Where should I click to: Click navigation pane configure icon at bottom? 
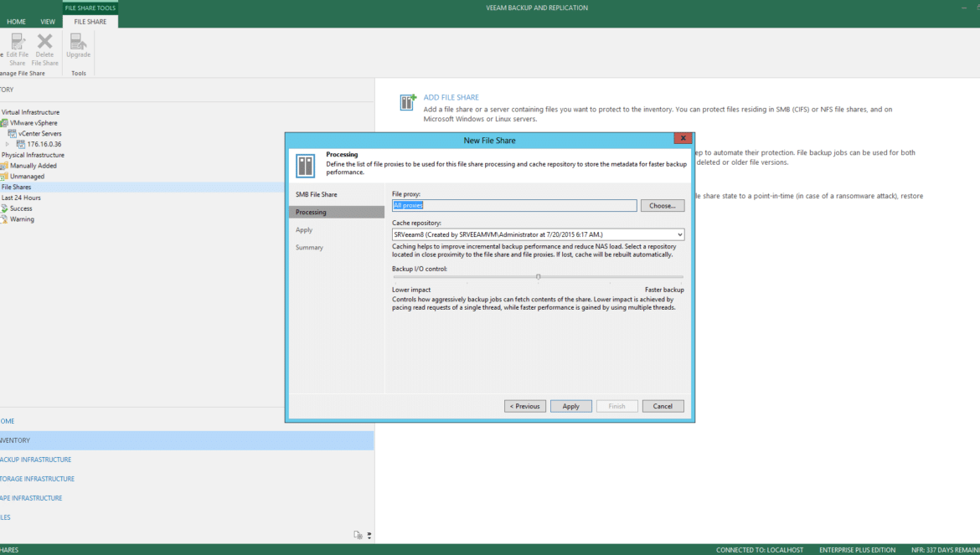pyautogui.click(x=358, y=535)
